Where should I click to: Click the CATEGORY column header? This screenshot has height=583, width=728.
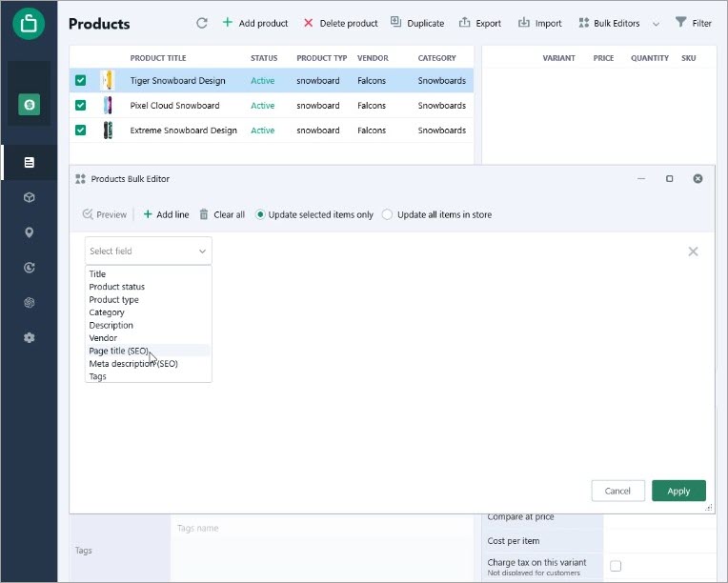pyautogui.click(x=436, y=58)
